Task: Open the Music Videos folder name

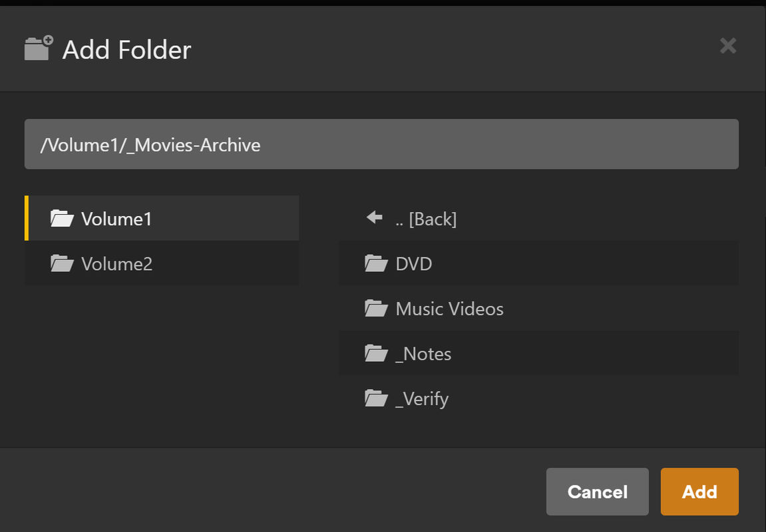Action: [x=449, y=309]
